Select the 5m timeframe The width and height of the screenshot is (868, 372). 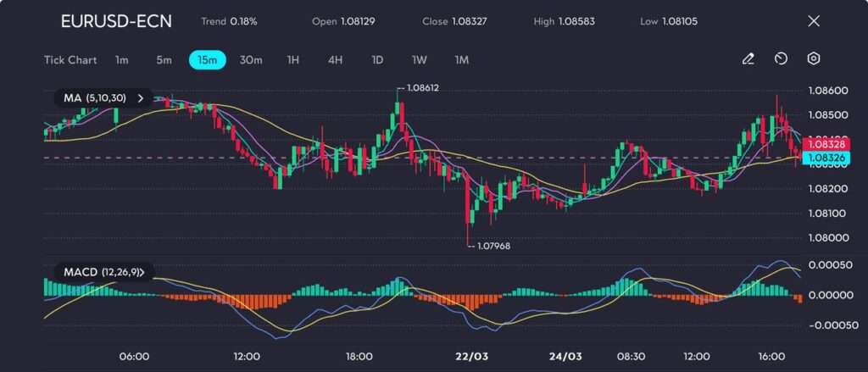[164, 60]
